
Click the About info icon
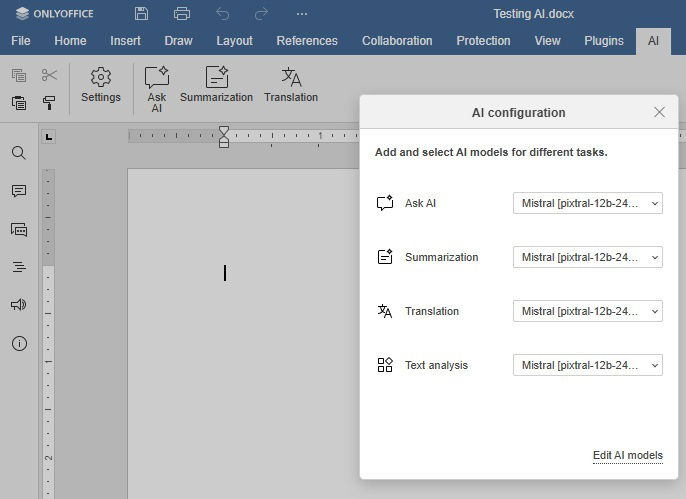pyautogui.click(x=19, y=343)
